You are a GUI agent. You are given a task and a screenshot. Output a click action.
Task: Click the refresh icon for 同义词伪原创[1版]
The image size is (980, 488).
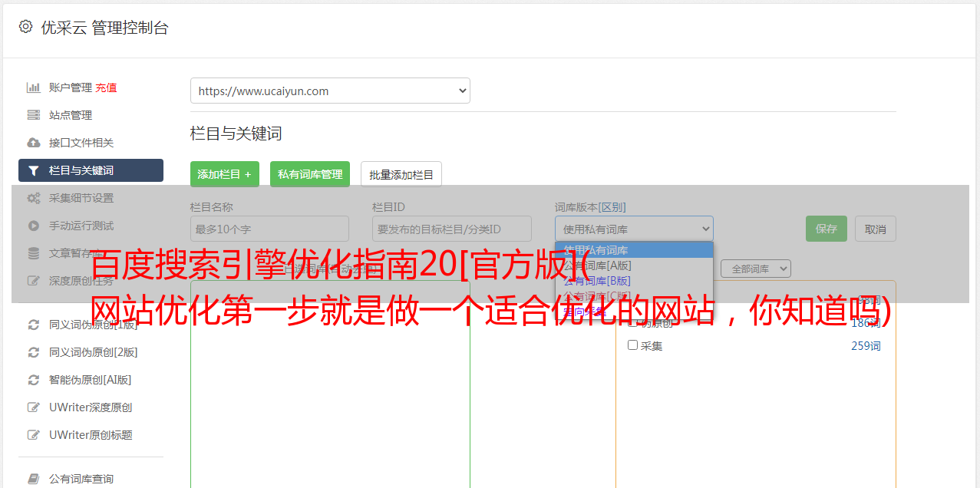pyautogui.click(x=33, y=325)
